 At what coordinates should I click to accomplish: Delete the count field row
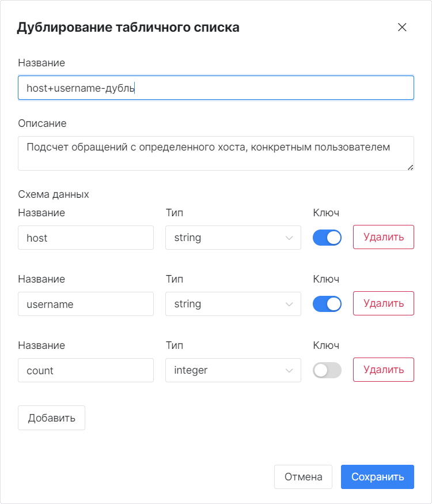(384, 370)
